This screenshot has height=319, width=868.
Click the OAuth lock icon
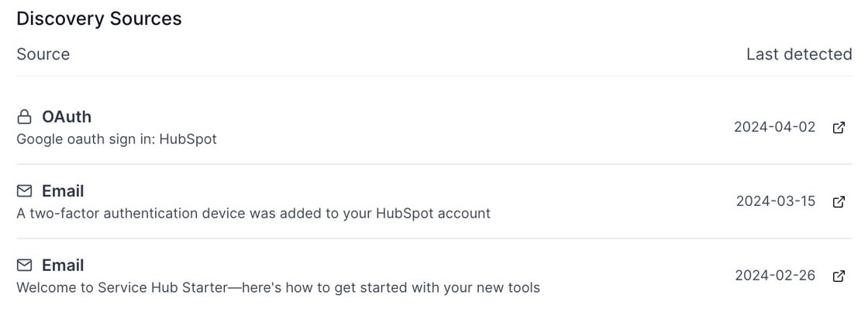(24, 117)
